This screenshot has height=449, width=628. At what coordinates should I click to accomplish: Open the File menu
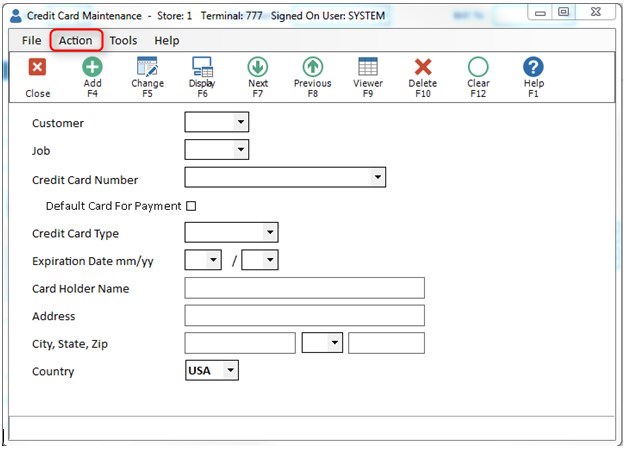click(x=31, y=40)
